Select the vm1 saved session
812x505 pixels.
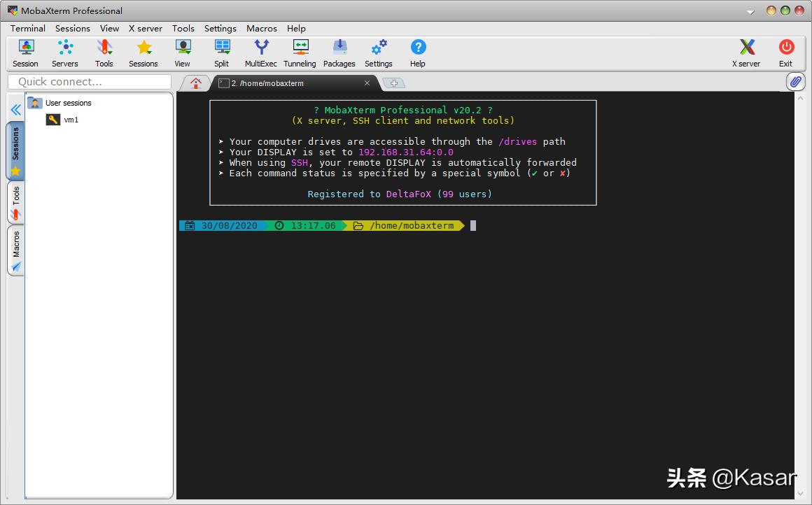click(x=71, y=120)
